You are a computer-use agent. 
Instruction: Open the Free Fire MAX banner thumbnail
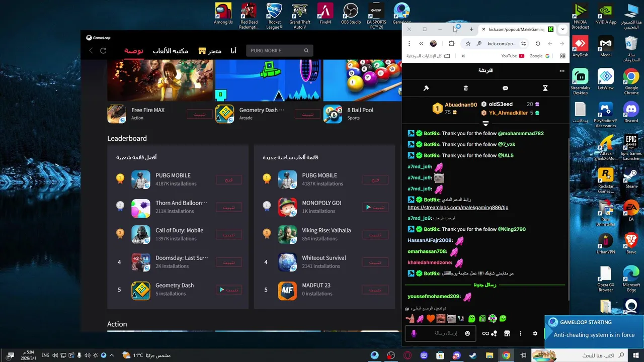tap(160, 80)
